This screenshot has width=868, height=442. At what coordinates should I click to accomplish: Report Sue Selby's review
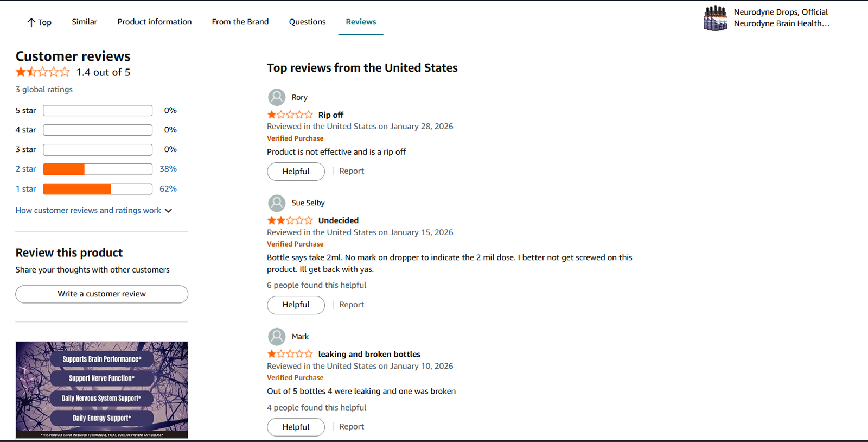click(x=352, y=305)
